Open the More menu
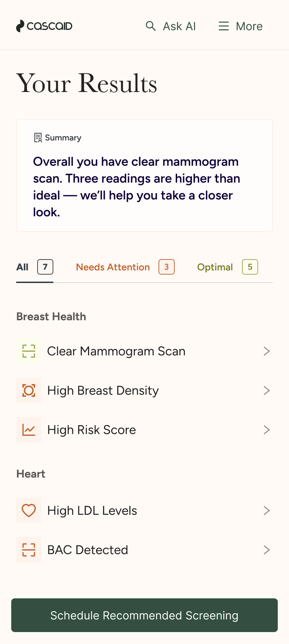The height and width of the screenshot is (644, 289). coord(249,26)
